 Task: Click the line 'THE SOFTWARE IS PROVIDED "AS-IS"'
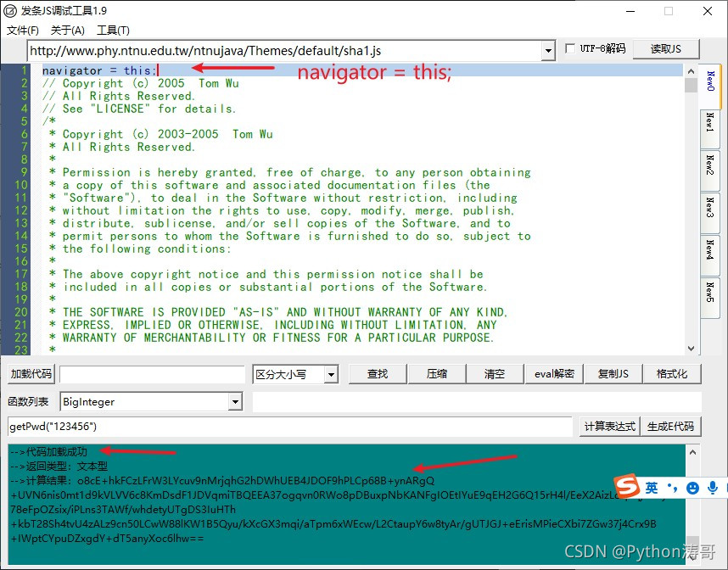coord(278,312)
